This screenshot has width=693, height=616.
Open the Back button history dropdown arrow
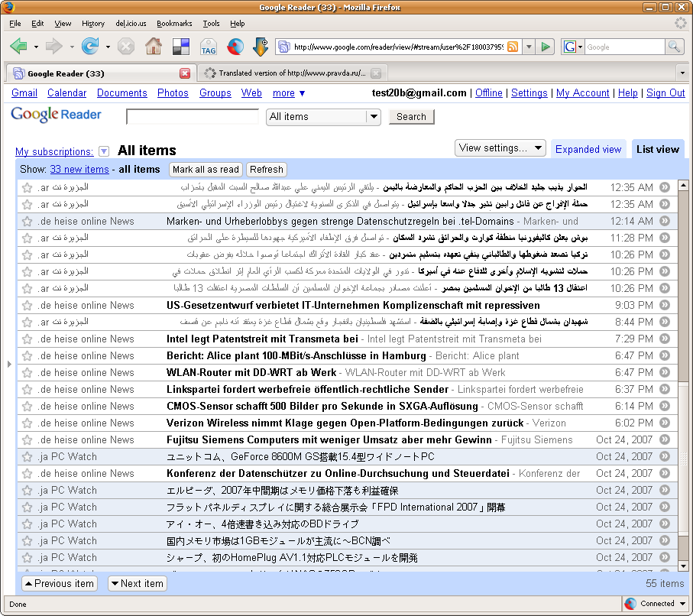click(36, 47)
